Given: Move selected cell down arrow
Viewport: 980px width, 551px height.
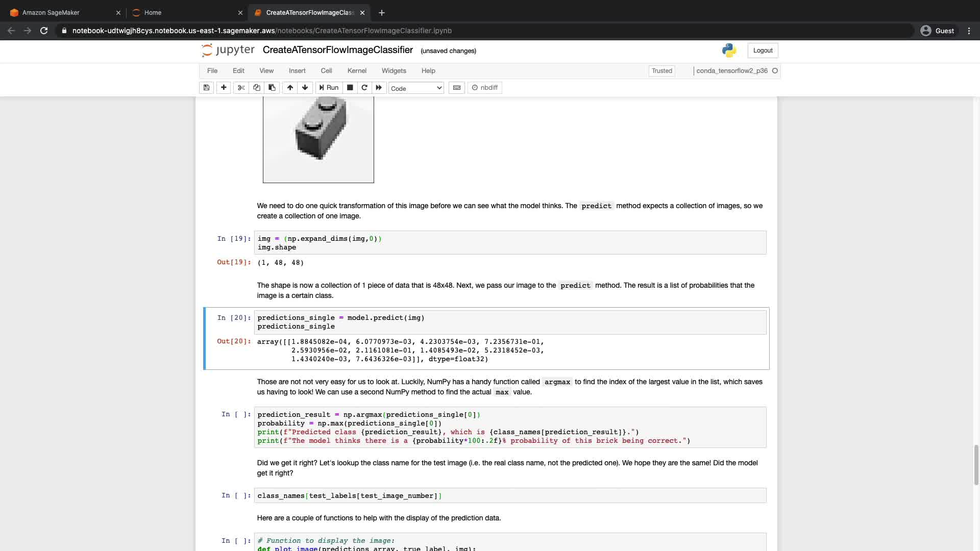Looking at the screenshot, I should [305, 88].
